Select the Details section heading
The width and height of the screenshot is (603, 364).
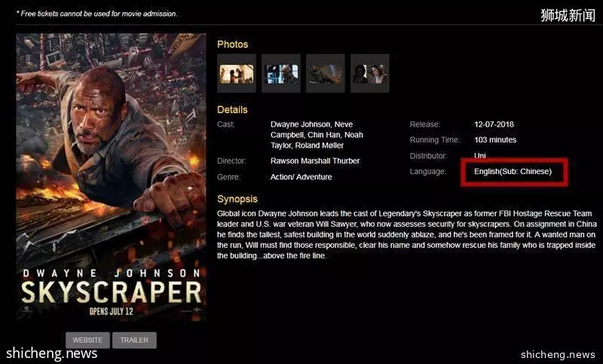coord(232,109)
